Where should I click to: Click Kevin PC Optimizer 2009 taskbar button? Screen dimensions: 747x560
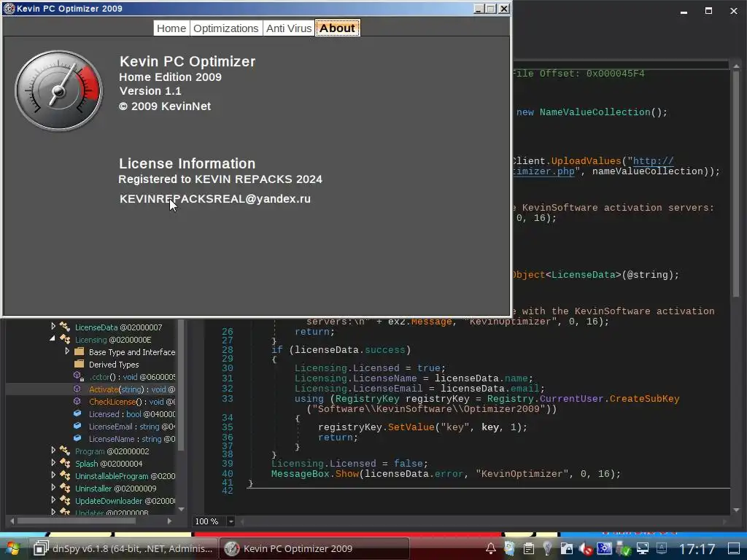(x=314, y=548)
